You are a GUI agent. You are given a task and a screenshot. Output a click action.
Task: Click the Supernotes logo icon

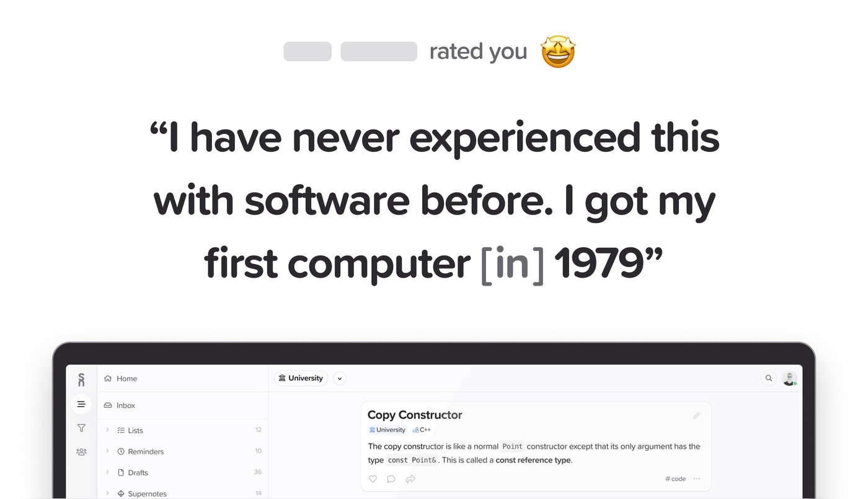pos(81,378)
